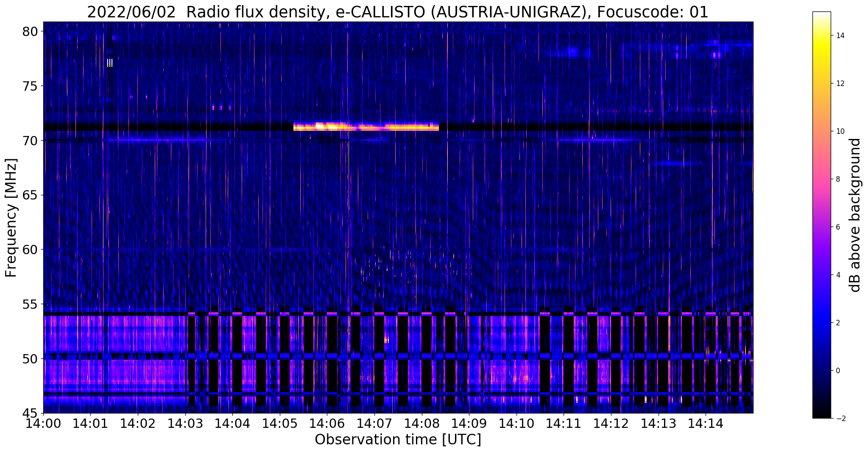This screenshot has width=868, height=452.
Task: Click the 14:11 time tick label
Action: click(563, 423)
